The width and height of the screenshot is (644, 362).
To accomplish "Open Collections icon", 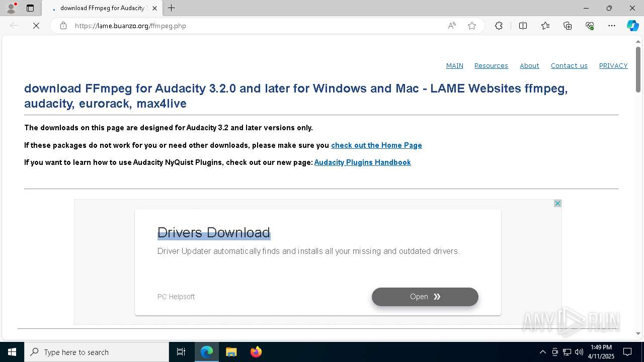I will (x=568, y=26).
